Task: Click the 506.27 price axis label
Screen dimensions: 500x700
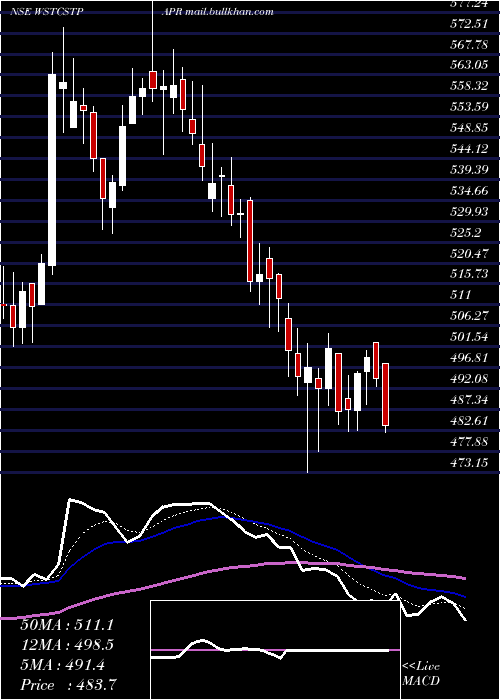Action: [468, 316]
